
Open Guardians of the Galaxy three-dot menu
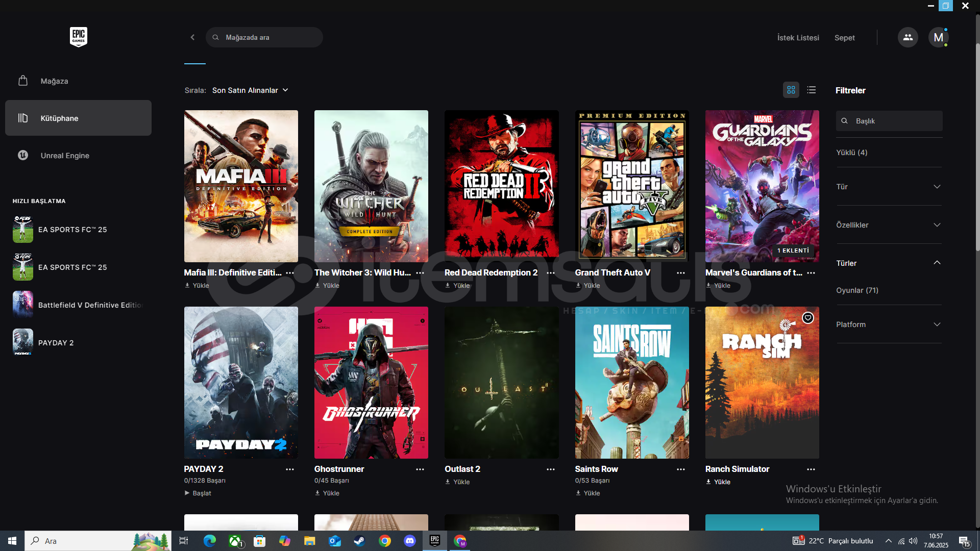pyautogui.click(x=811, y=273)
